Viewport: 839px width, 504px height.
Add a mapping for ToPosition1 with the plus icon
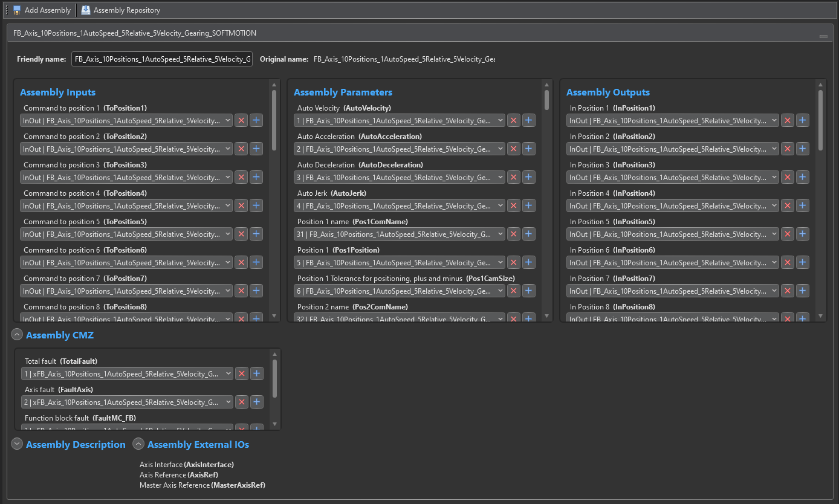pyautogui.click(x=256, y=120)
